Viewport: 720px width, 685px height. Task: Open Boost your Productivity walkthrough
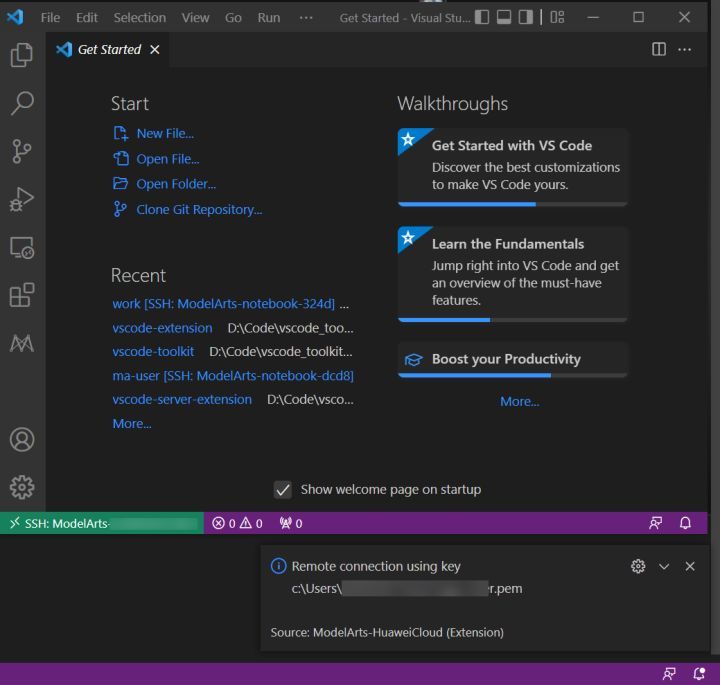point(512,359)
